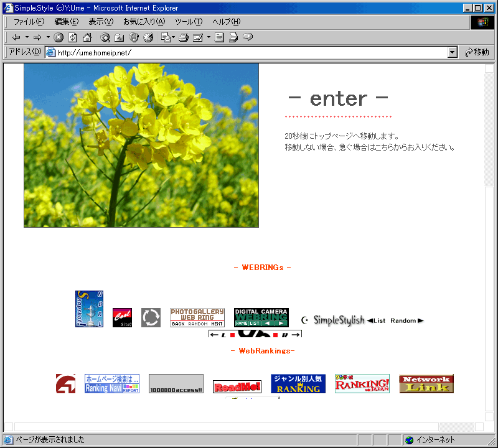Screen dimensions: 498x448
Task: Go to the Home page
Action: [x=87, y=37]
